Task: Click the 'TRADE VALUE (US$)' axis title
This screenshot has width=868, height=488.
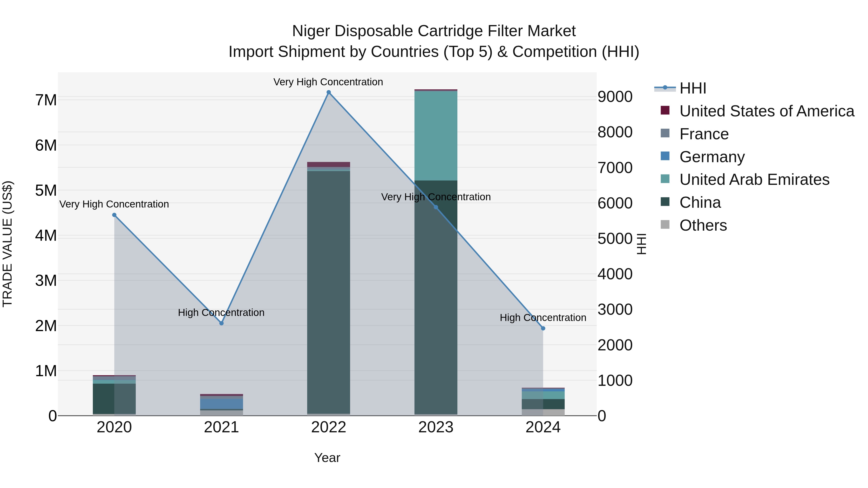Action: 7,244
